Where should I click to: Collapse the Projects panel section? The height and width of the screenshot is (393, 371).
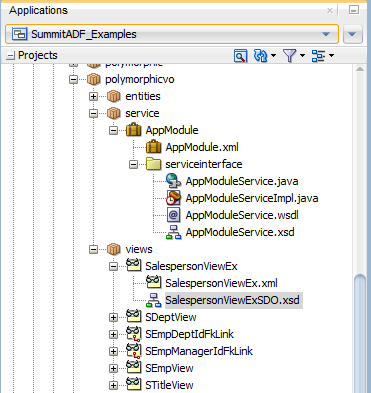tap(11, 56)
